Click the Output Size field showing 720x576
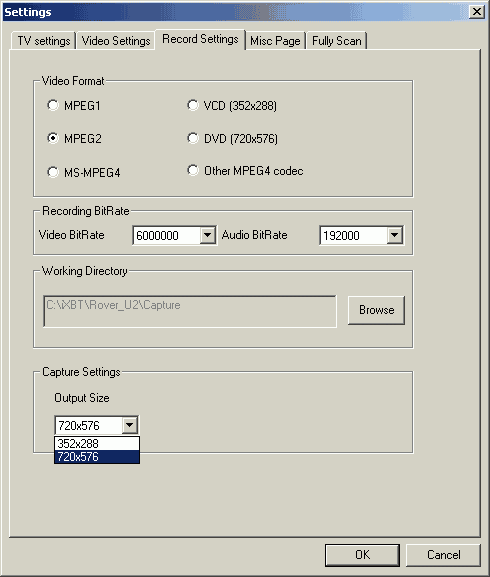 click(89, 425)
